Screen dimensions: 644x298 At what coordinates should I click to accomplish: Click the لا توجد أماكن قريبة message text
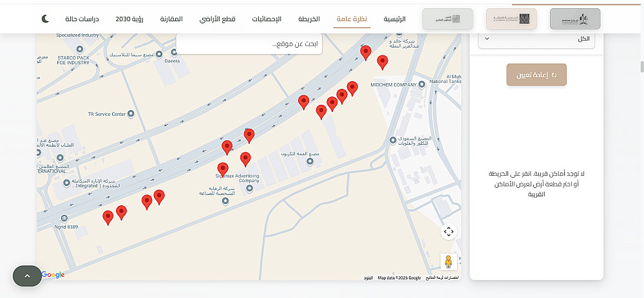(536, 184)
